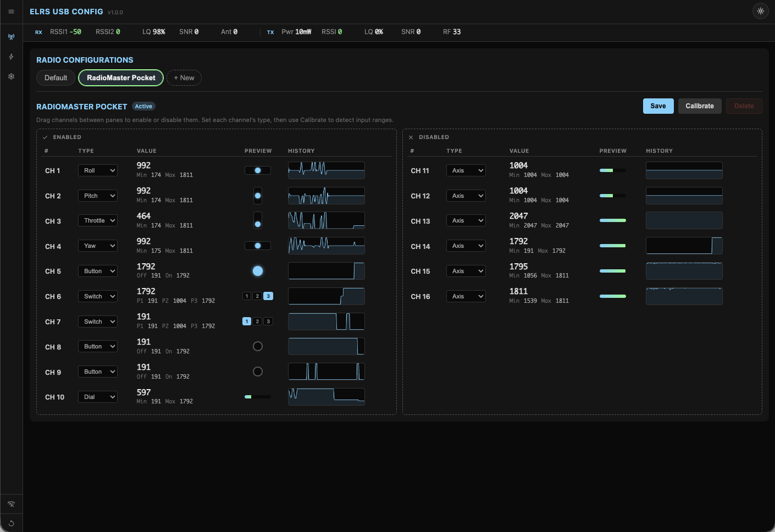Toggle the CH 5 button preview circle

click(x=258, y=270)
